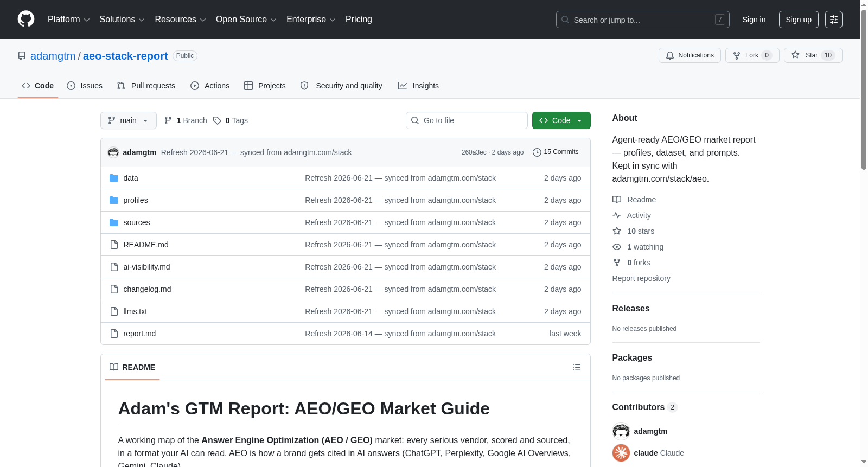Open the Packages heading link
Image resolution: width=868 pixels, height=467 pixels.
coord(632,357)
